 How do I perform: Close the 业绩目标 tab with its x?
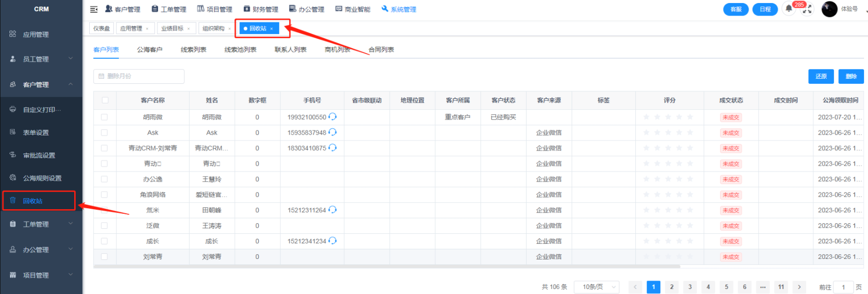tap(189, 29)
